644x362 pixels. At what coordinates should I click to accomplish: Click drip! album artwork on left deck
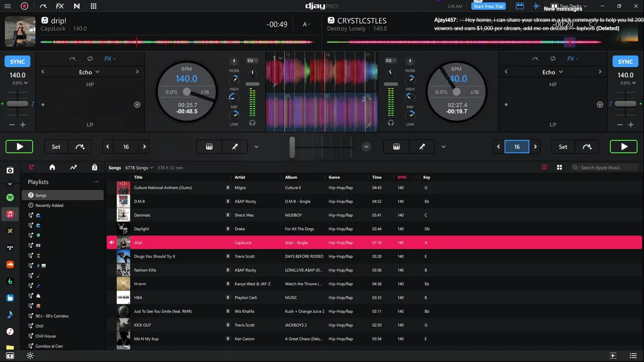coord(20,31)
